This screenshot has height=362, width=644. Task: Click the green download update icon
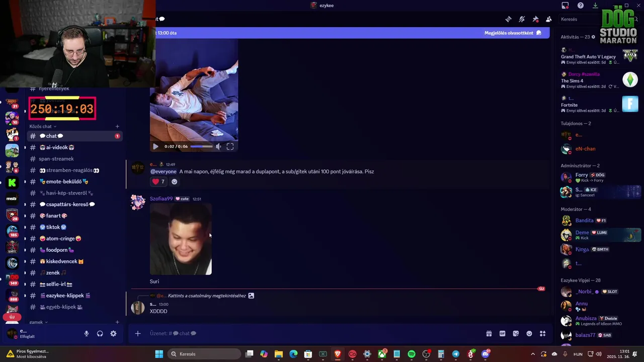[595, 6]
